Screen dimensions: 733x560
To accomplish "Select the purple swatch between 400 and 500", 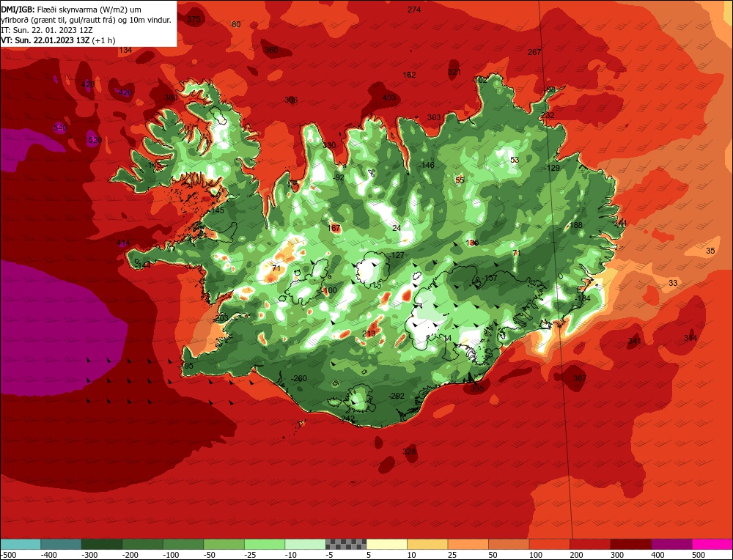I will (x=671, y=544).
